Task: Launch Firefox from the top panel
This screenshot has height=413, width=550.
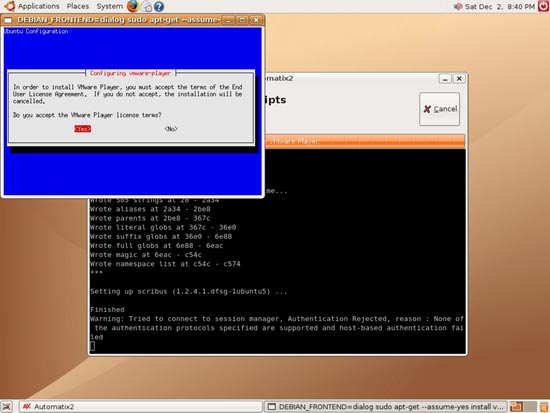Action: point(133,6)
